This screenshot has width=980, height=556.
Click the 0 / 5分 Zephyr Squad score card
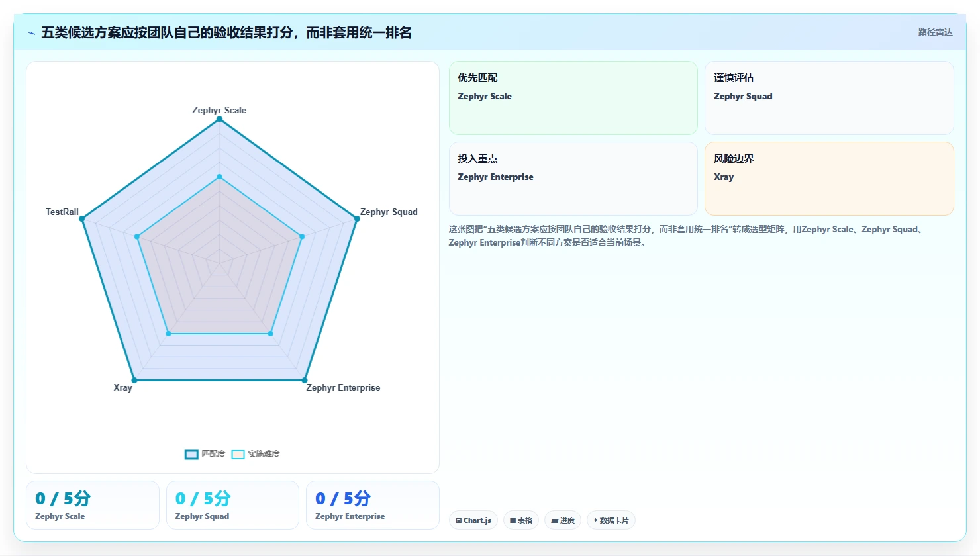pos(232,505)
